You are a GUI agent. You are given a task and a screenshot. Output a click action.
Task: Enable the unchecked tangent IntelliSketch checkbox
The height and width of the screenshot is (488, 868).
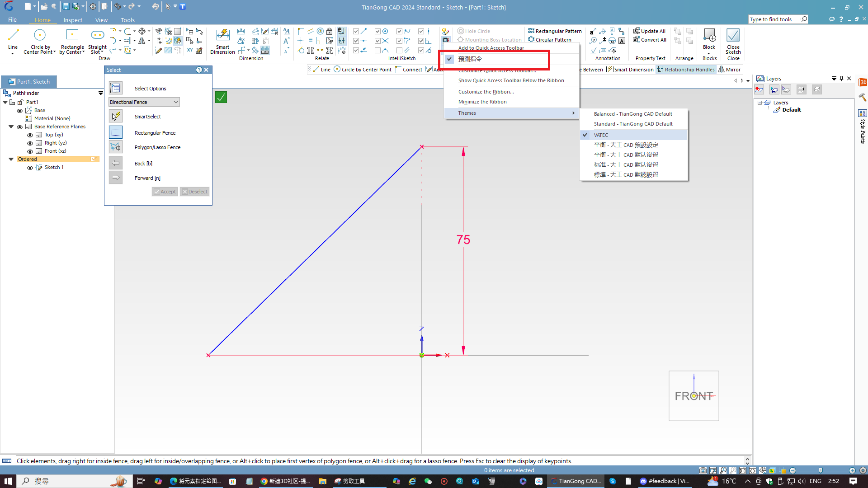377,50
